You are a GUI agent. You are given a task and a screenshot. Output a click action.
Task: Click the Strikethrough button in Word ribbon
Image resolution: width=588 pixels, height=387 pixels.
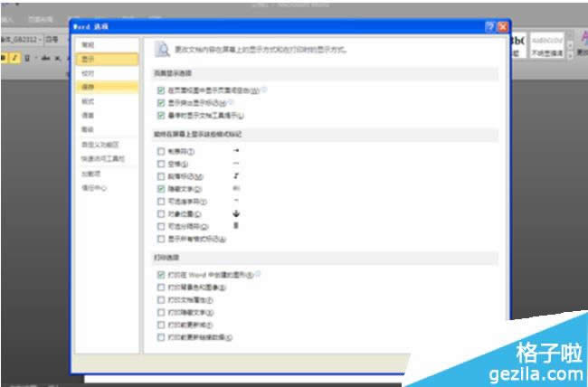pos(46,58)
